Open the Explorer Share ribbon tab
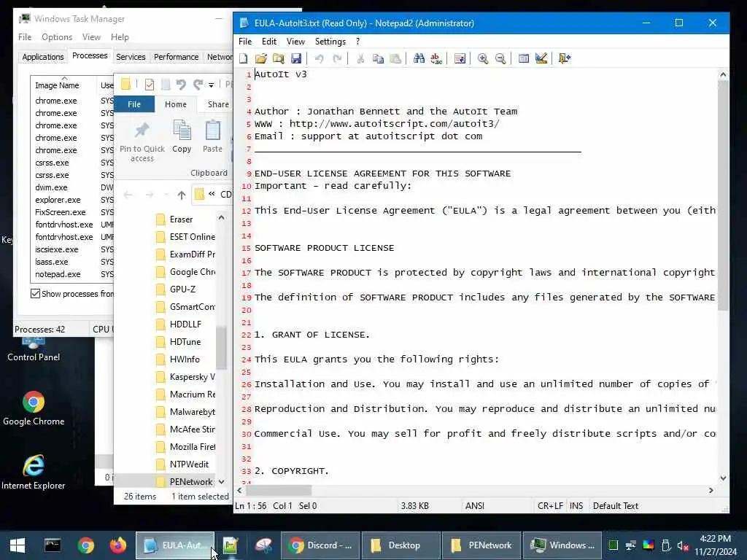 [217, 104]
